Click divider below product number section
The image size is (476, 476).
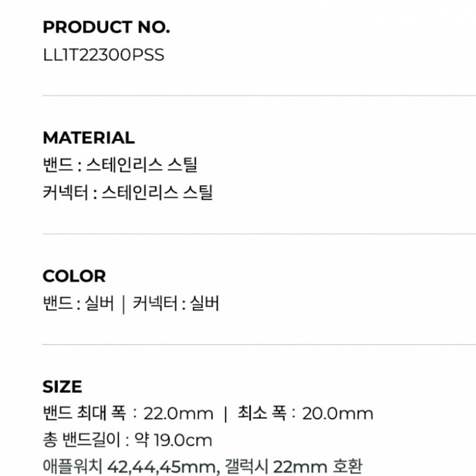click(259, 95)
